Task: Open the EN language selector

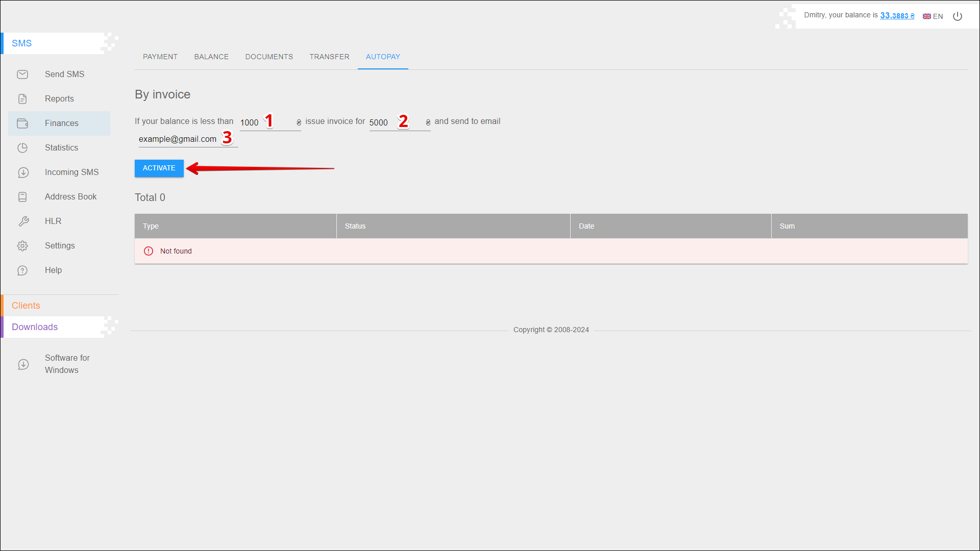Action: coord(933,16)
